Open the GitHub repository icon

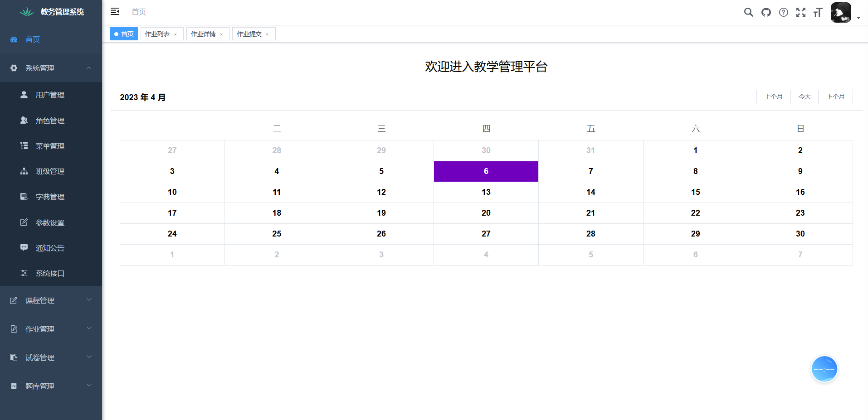coord(766,12)
